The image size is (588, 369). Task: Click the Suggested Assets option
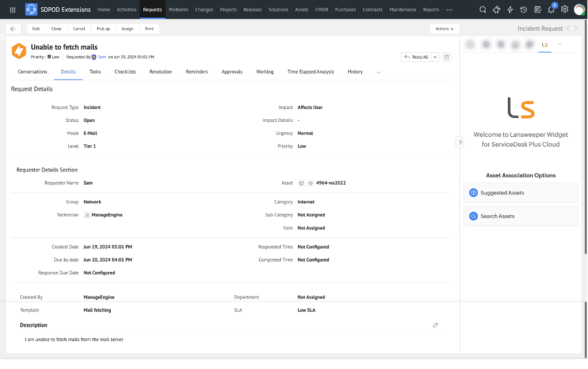[x=520, y=193]
